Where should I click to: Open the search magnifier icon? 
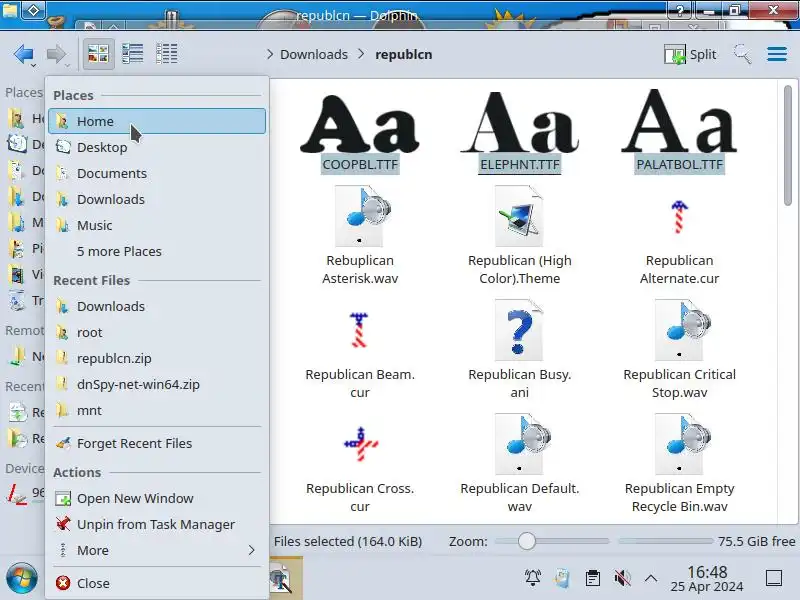[742, 54]
